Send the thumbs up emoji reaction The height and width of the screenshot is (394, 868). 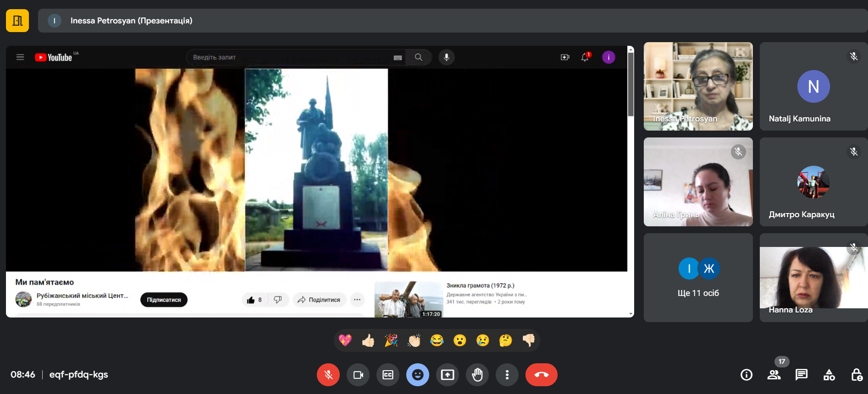click(x=368, y=340)
